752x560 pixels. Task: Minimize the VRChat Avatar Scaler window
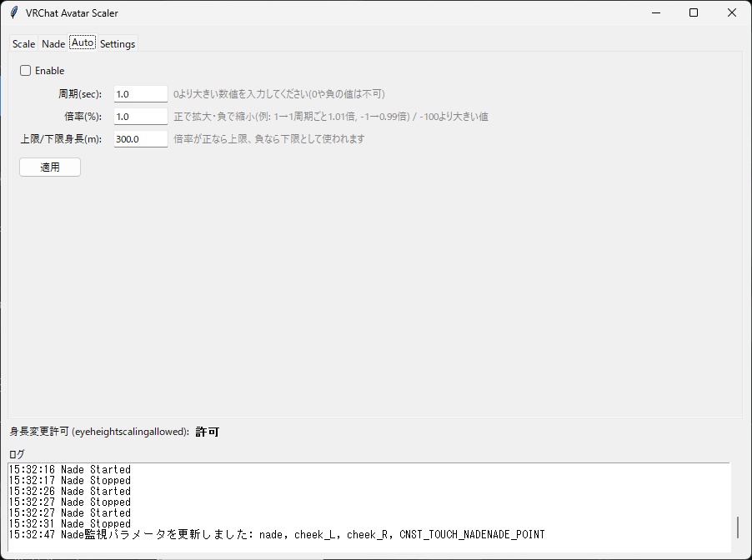(656, 13)
